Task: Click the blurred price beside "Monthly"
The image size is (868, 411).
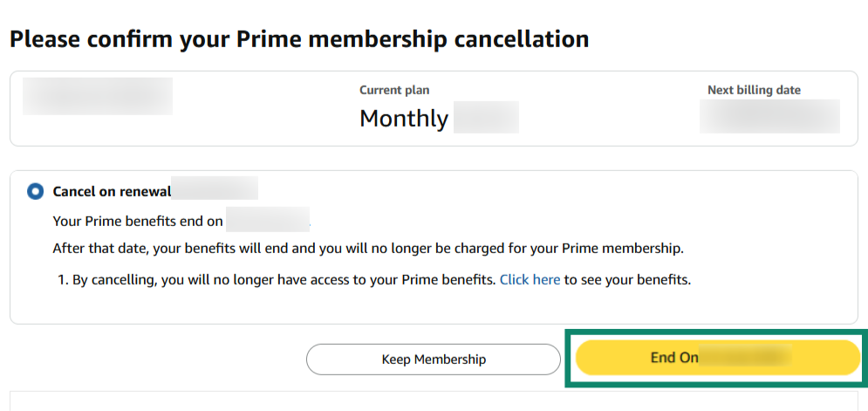Action: tap(486, 118)
